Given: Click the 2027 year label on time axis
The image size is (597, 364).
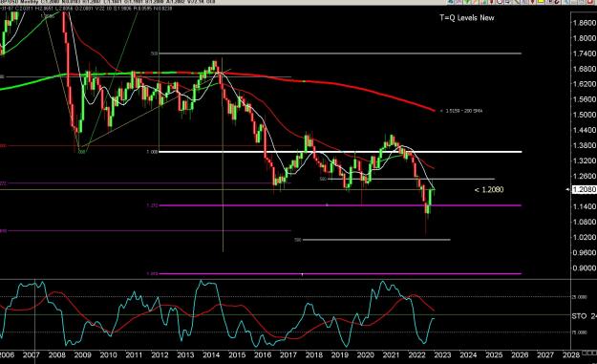Looking at the screenshot, I should tap(545, 354).
